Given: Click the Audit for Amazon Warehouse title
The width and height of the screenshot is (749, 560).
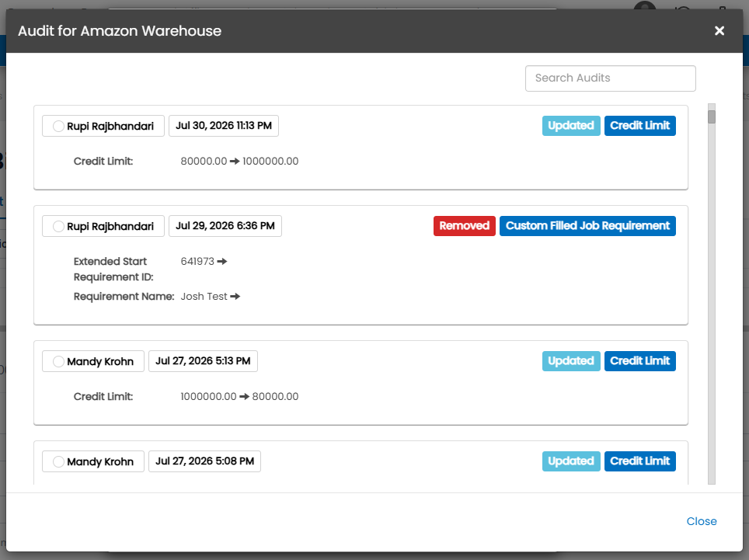Looking at the screenshot, I should (120, 31).
